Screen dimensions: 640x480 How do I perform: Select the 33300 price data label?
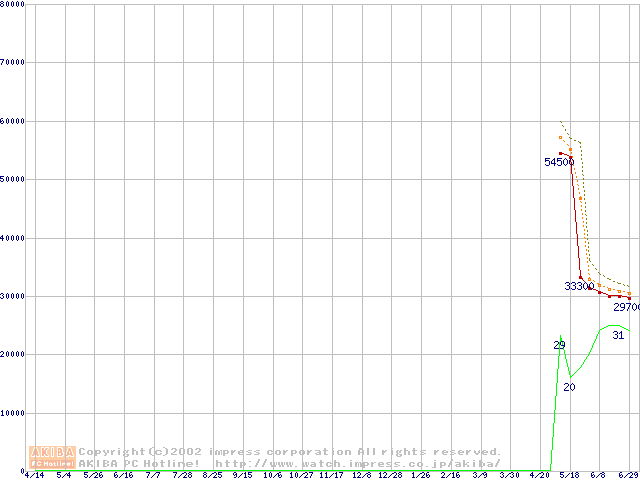point(579,286)
